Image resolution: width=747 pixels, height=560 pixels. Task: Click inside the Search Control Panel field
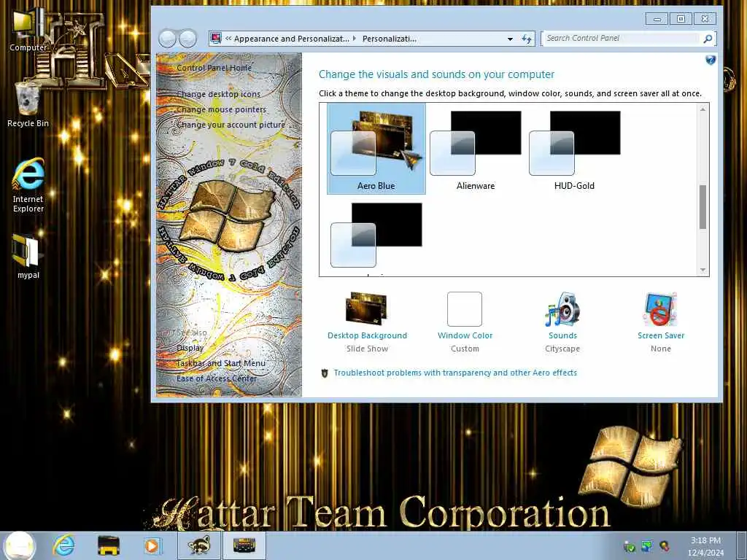click(x=621, y=39)
